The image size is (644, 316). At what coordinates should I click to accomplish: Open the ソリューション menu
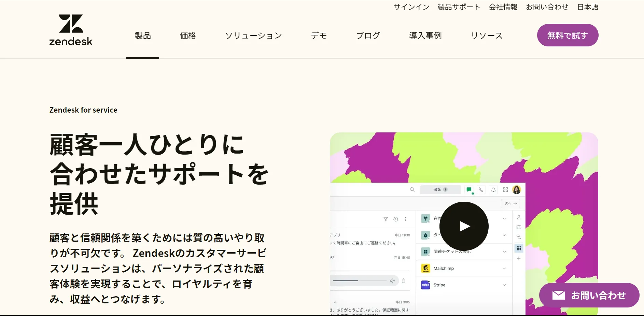(253, 35)
